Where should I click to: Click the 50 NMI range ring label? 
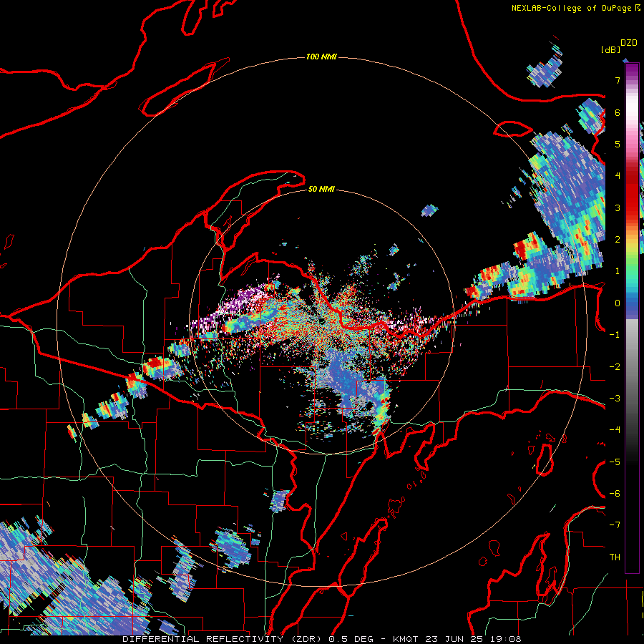coord(321,190)
